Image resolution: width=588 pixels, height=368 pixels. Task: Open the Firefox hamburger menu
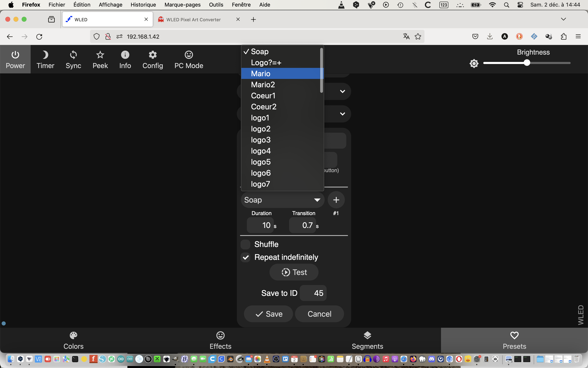pos(578,37)
